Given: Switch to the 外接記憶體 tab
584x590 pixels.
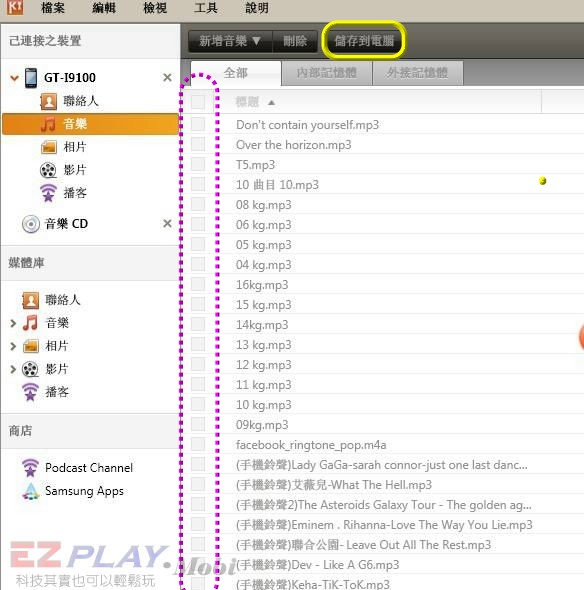Looking at the screenshot, I should [x=418, y=73].
